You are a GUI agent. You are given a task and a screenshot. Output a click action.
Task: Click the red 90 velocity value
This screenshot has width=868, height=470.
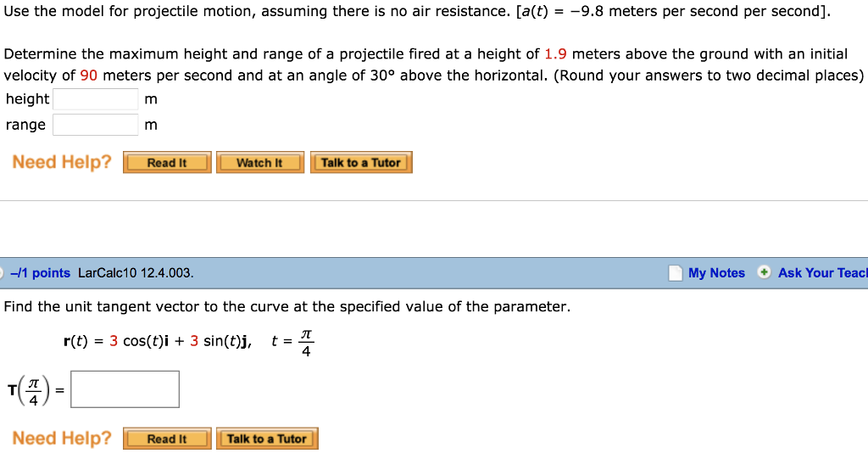[88, 76]
